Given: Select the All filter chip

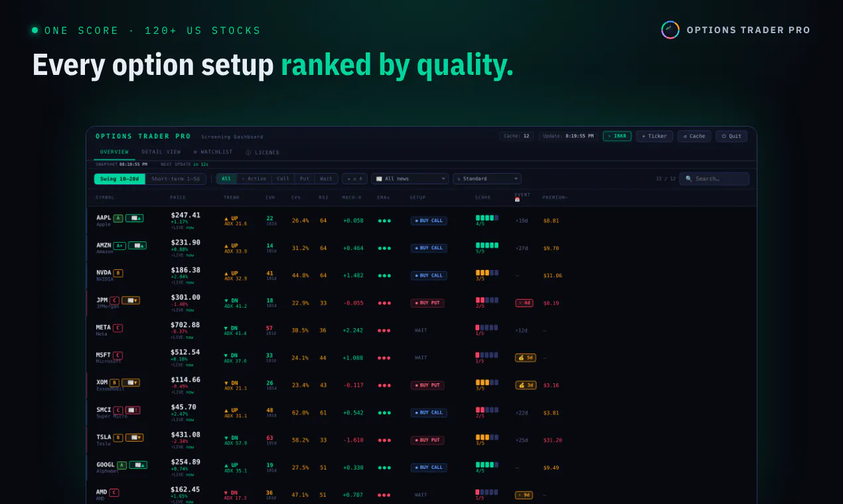Looking at the screenshot, I should [x=226, y=179].
